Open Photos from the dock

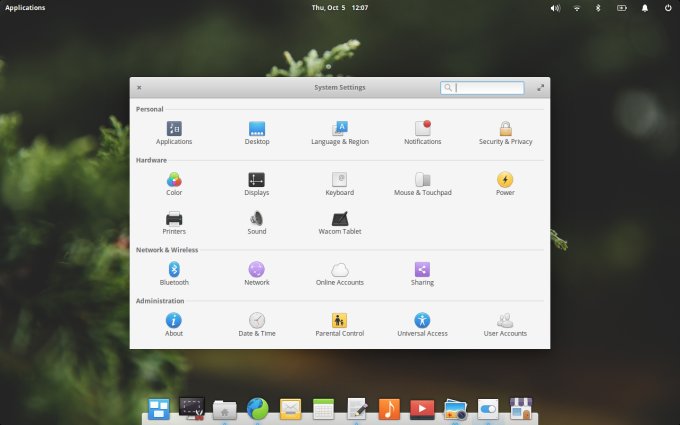[x=455, y=410]
